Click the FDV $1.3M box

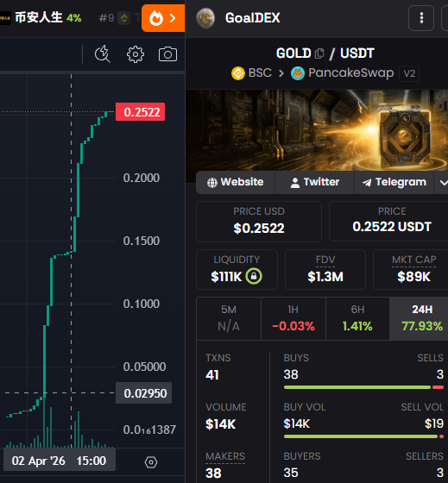coord(325,269)
